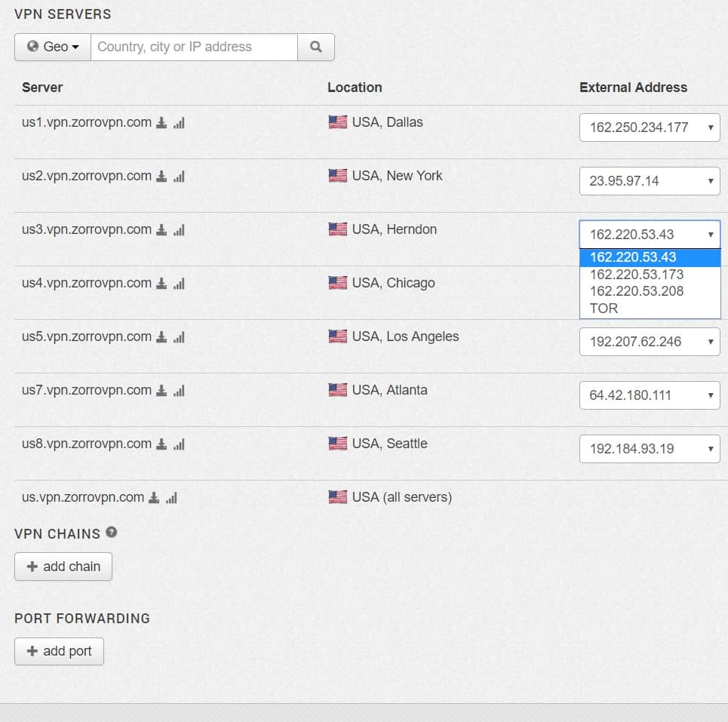Select 162.220.53.43 in the open list
Viewport: 728px width, 722px height.
coord(650,258)
